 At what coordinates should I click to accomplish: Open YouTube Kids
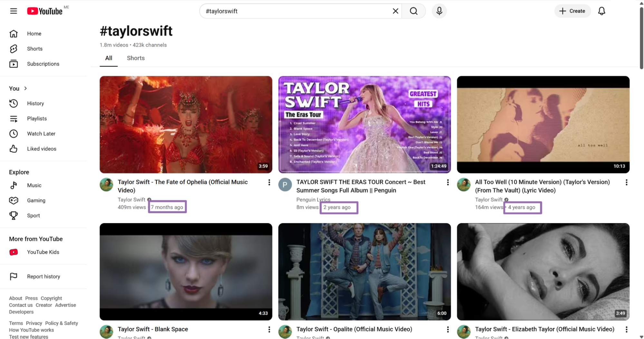point(43,252)
